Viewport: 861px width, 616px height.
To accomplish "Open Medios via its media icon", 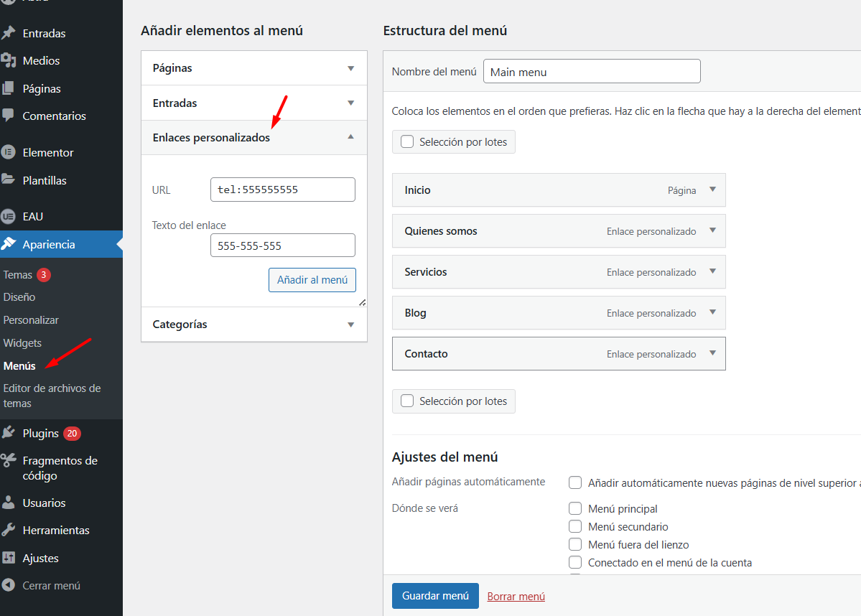I will [x=9, y=60].
